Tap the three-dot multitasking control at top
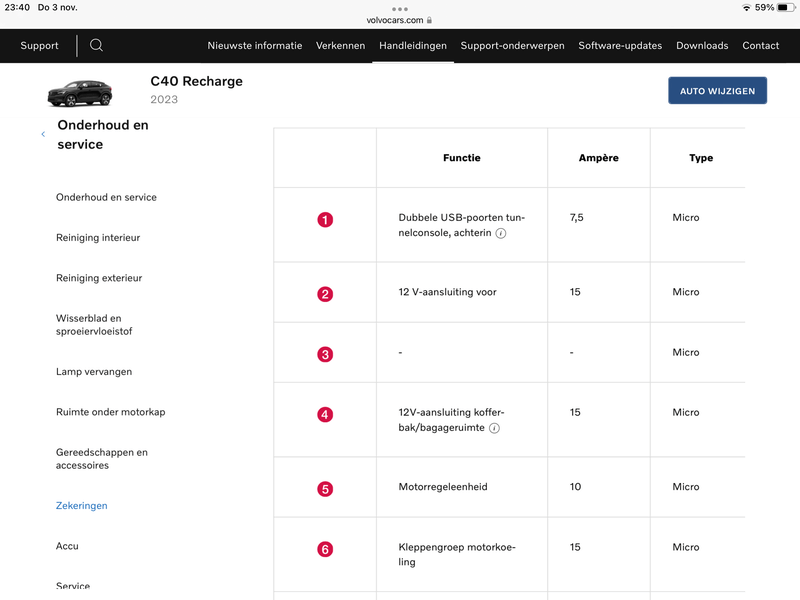 click(x=400, y=8)
